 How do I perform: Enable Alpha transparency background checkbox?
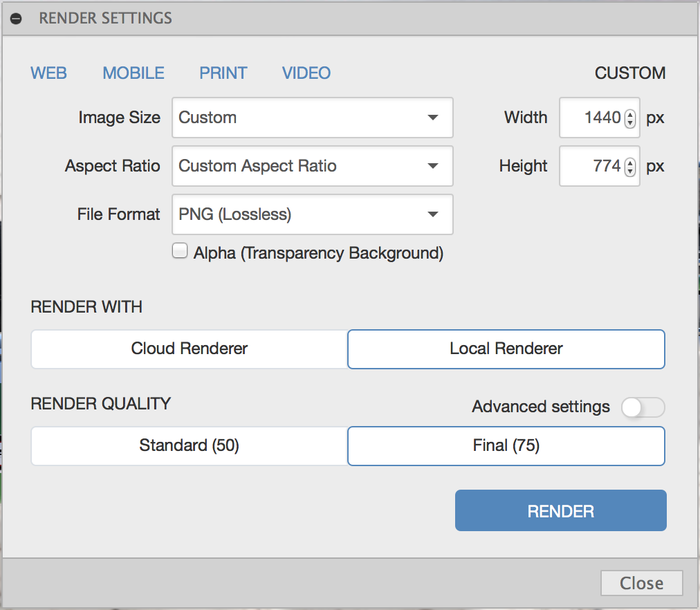tap(180, 252)
